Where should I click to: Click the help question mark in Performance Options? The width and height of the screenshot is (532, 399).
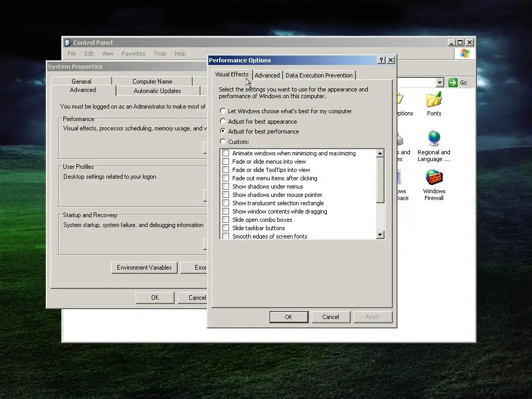[381, 60]
